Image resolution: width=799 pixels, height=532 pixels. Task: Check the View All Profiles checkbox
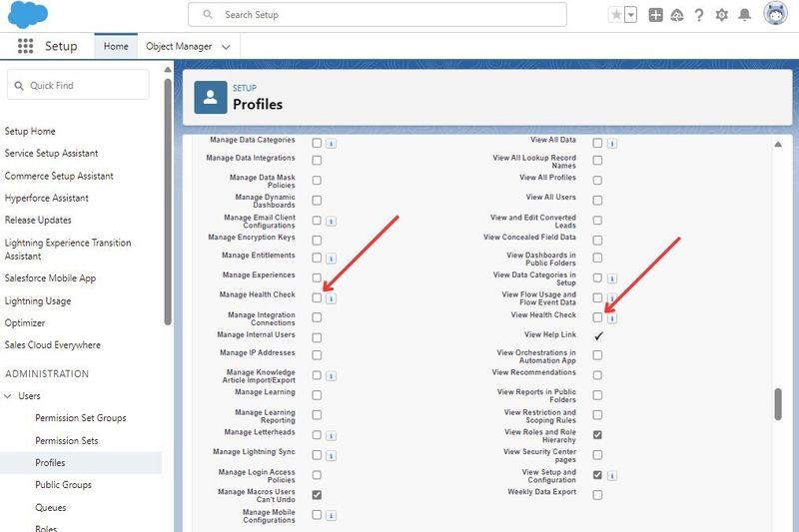tap(597, 181)
